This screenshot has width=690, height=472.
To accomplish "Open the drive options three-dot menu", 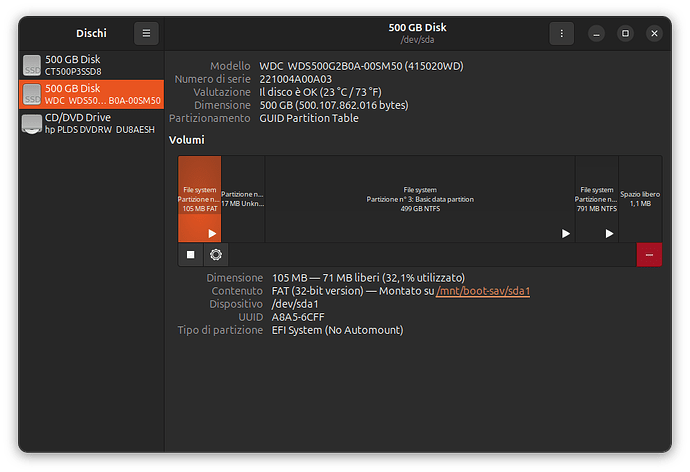I will point(561,33).
